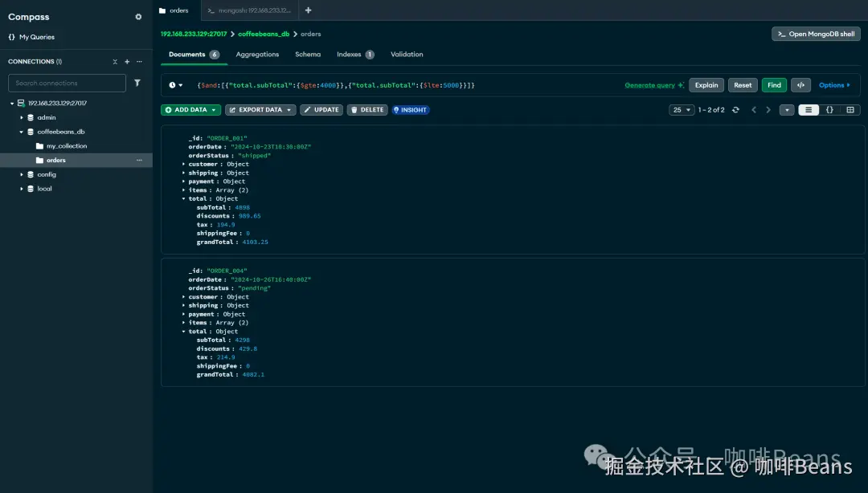Open ADD DATA dropdown
The image size is (868, 493).
click(x=191, y=110)
